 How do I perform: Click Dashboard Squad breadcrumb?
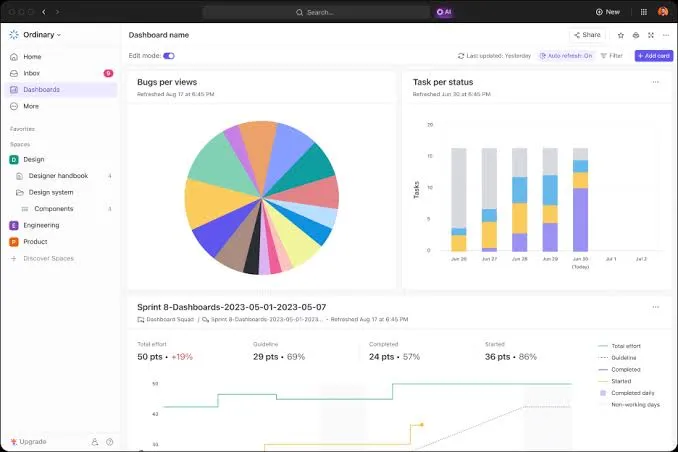click(x=166, y=319)
